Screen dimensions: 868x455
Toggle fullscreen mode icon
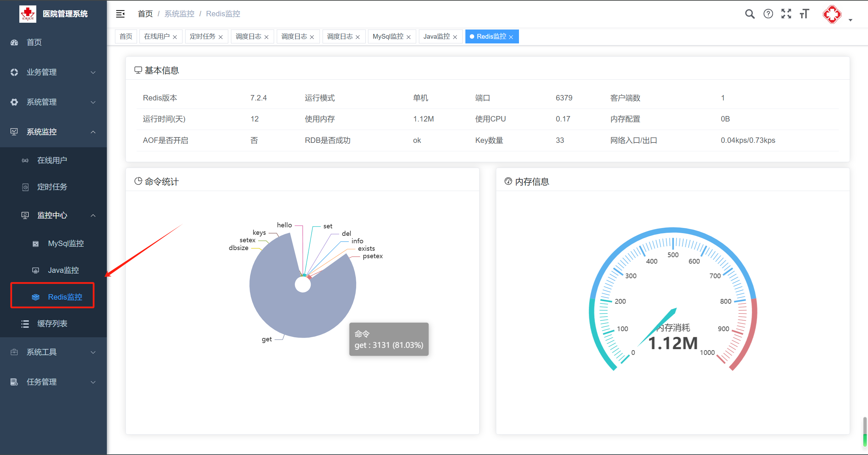pos(786,14)
